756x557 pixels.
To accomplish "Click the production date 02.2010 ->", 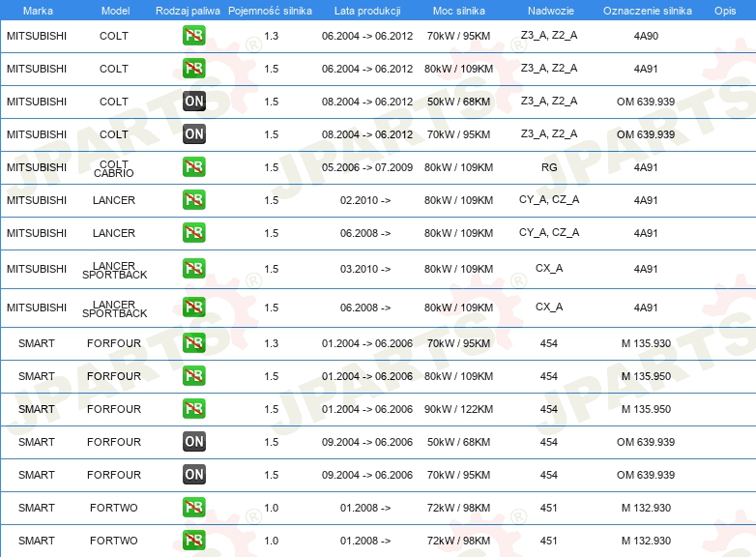I will coord(365,200).
